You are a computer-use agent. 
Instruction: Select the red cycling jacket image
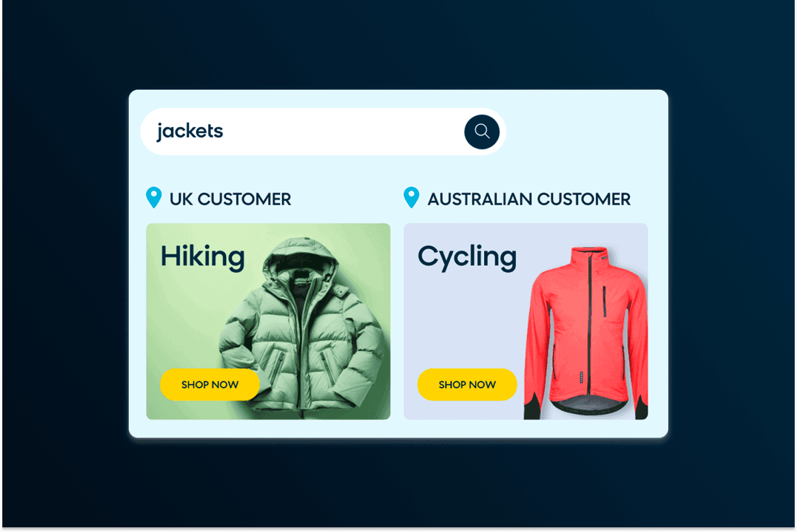point(586,332)
